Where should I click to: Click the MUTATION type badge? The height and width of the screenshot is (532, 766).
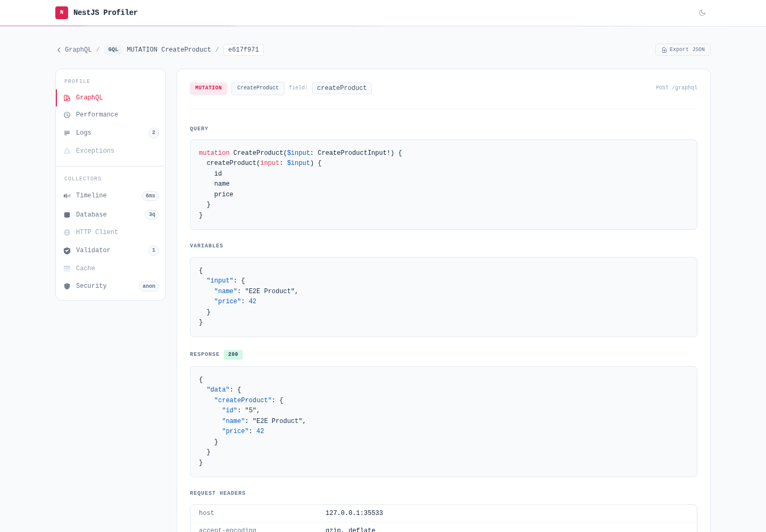209,88
